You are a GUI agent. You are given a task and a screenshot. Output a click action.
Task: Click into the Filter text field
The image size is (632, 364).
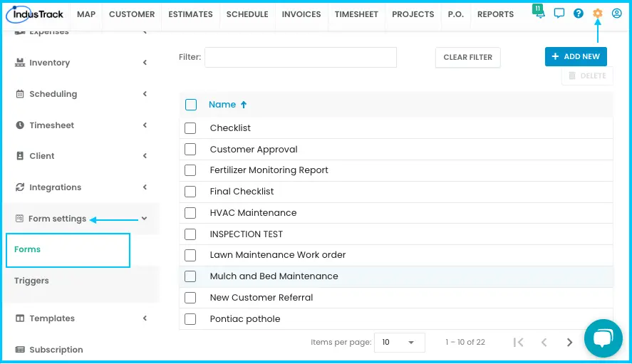[300, 57]
